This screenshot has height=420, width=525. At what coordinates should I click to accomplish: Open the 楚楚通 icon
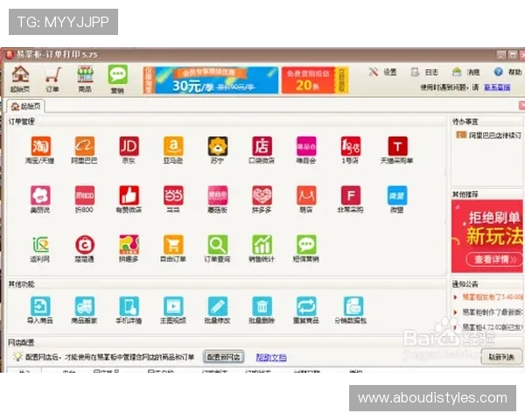[x=84, y=245]
